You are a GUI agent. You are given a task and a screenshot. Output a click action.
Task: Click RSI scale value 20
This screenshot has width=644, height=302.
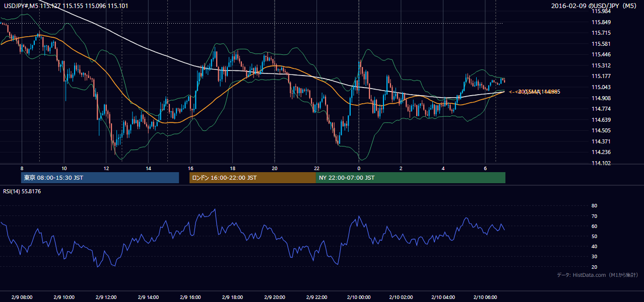594,267
